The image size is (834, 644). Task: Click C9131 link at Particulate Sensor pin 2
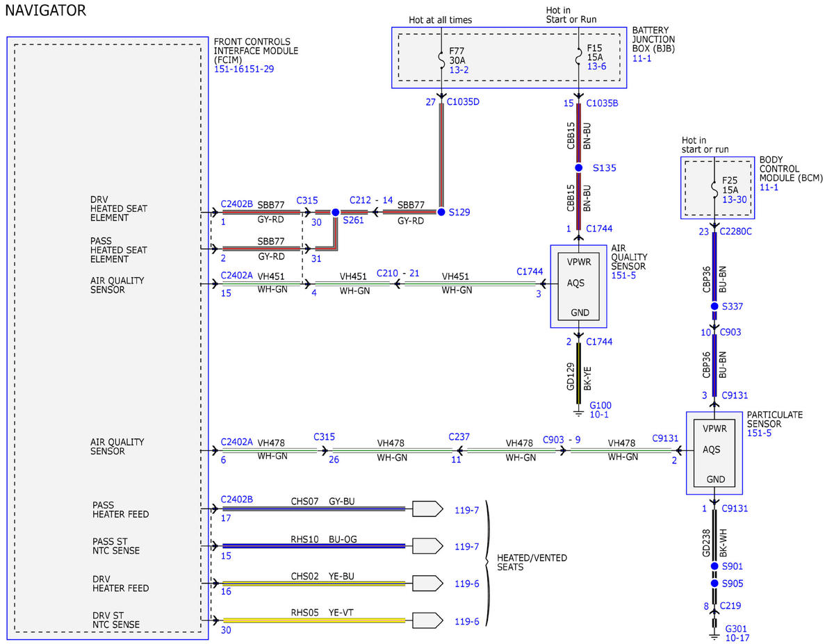pyautogui.click(x=665, y=438)
